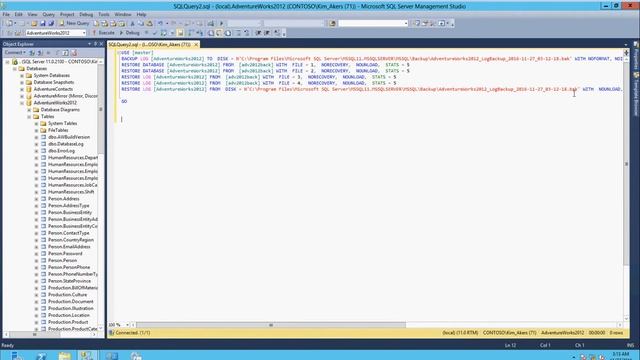This screenshot has width=640, height=360.
Task: Click the Start Debugging play icon in Standard toolbar
Action: pyautogui.click(x=222, y=24)
